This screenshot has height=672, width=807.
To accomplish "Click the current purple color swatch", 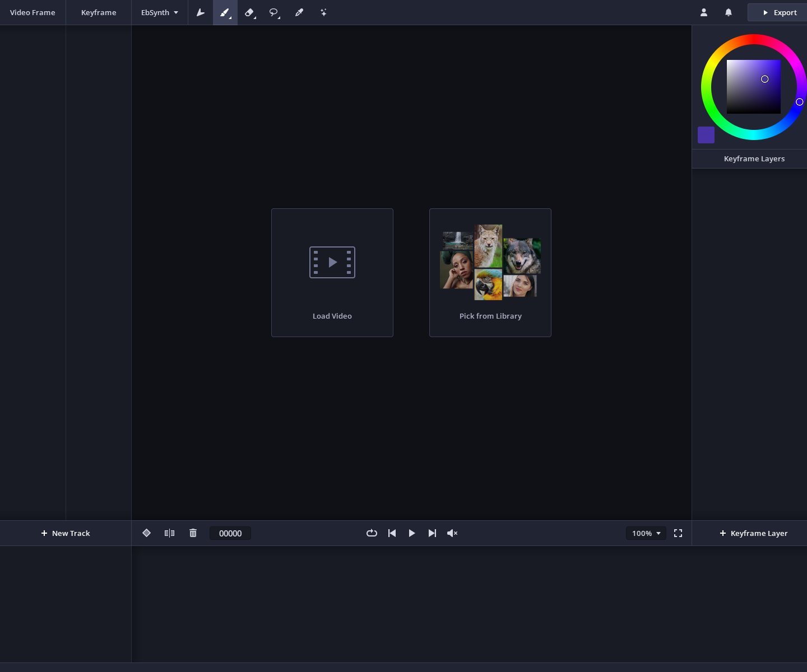I will pyautogui.click(x=706, y=135).
